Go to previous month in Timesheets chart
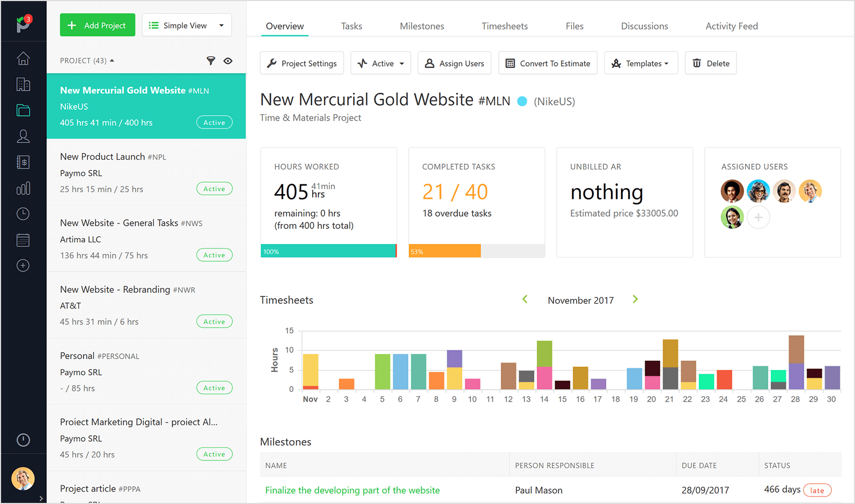 (x=525, y=299)
